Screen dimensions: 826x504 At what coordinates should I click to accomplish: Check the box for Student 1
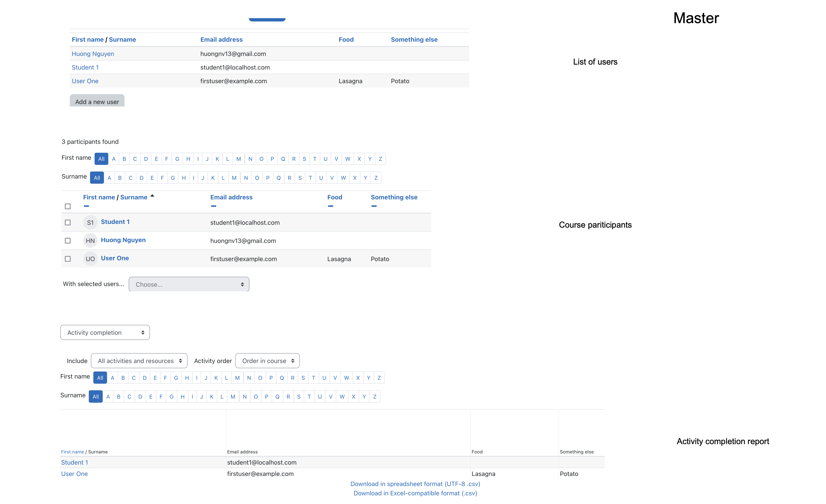tap(68, 222)
